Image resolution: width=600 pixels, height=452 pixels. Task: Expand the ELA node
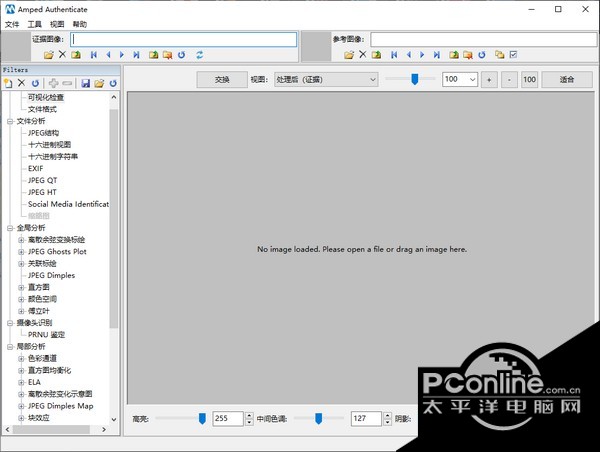pyautogui.click(x=21, y=382)
